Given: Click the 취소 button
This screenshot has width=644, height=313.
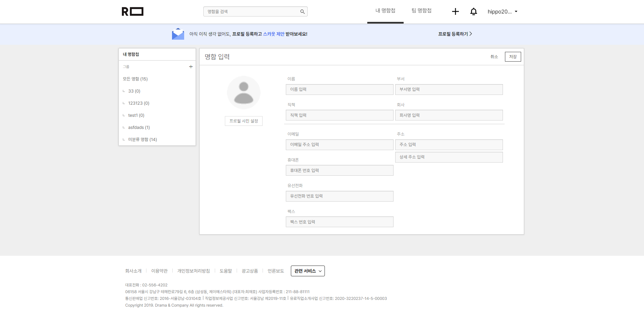Looking at the screenshot, I should point(494,57).
